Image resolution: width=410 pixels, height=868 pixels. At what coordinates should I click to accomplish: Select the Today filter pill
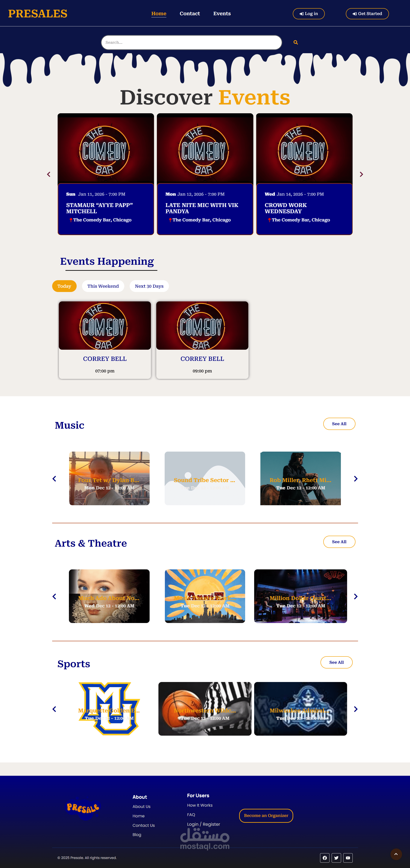point(64,286)
